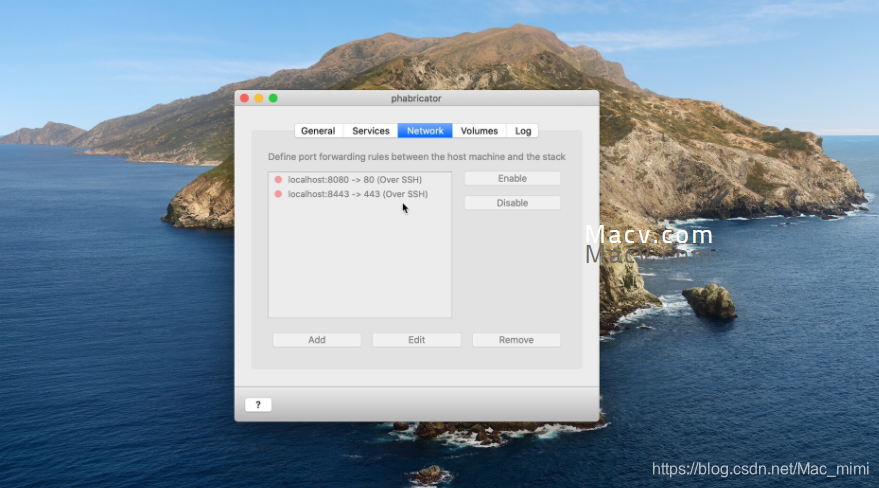Open the Volumes tab
Viewport: 879px width, 488px height.
479,131
